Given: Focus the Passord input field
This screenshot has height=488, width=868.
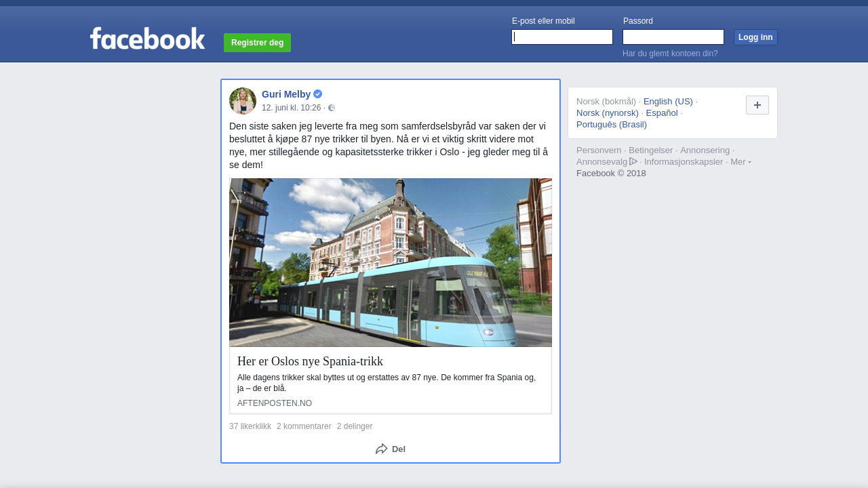Looking at the screenshot, I should pyautogui.click(x=673, y=37).
